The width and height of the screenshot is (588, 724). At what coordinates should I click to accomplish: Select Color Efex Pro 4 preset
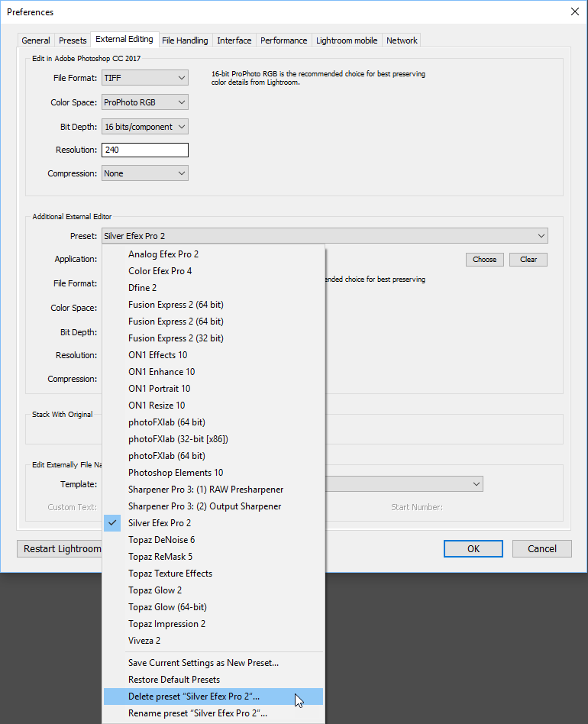click(x=213, y=271)
